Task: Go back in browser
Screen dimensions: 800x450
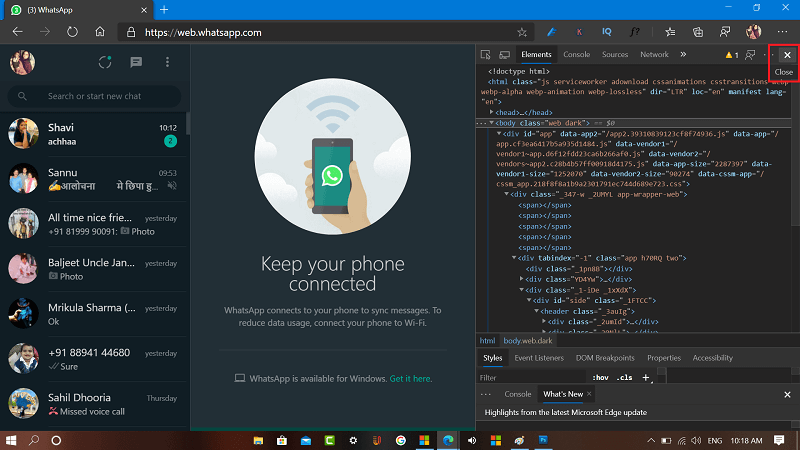Action: [x=18, y=32]
